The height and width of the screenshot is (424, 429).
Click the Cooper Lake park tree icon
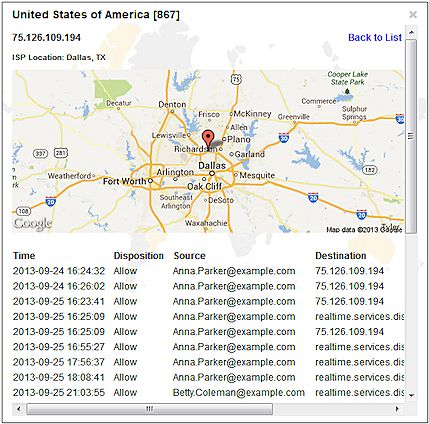348,91
